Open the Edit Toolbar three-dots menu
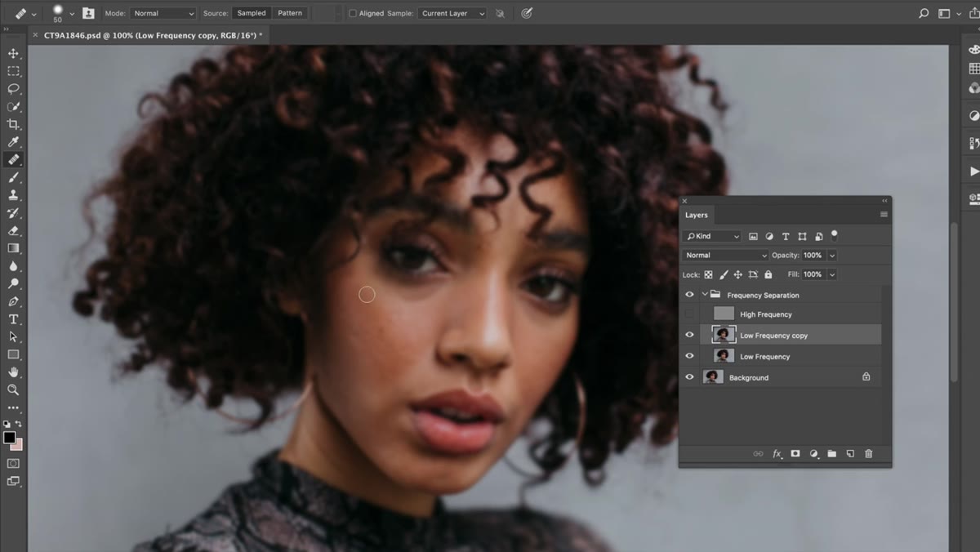 click(13, 407)
